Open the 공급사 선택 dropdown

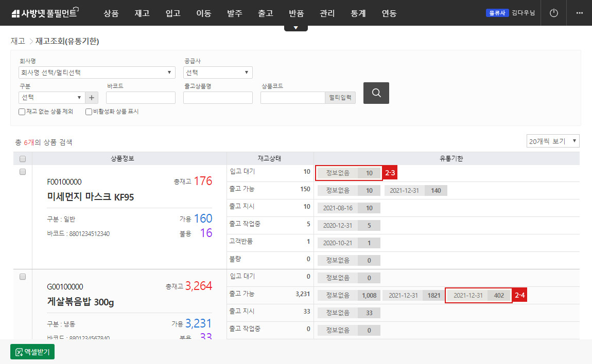218,72
